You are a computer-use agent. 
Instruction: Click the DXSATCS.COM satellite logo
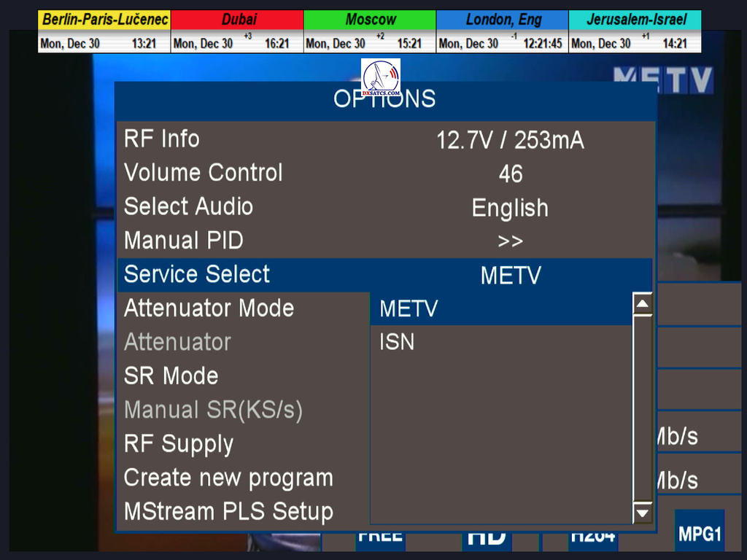(x=381, y=77)
